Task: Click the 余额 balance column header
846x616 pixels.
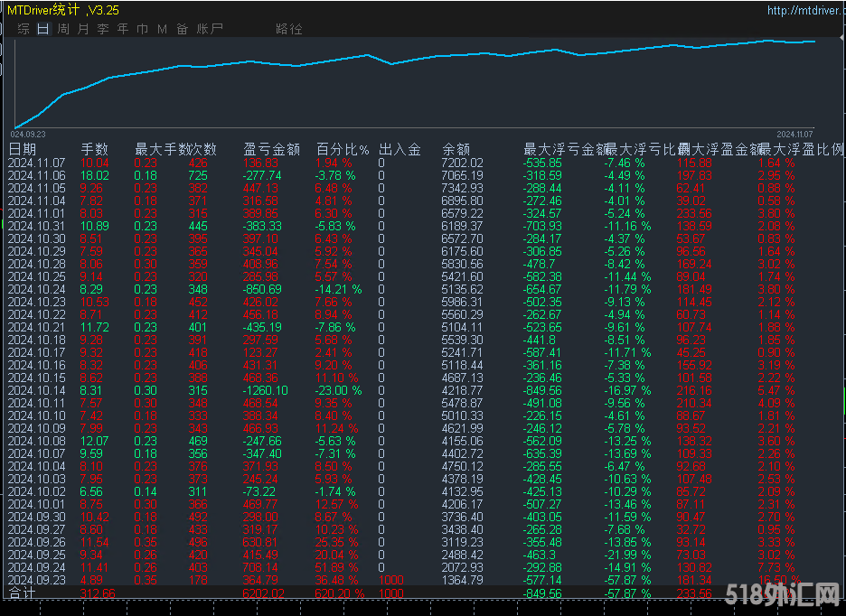Action: 456,149
